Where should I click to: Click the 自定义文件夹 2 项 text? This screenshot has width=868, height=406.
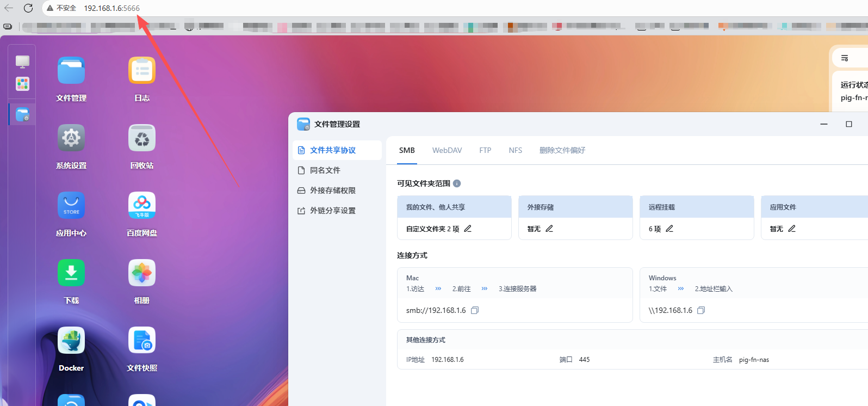click(432, 229)
